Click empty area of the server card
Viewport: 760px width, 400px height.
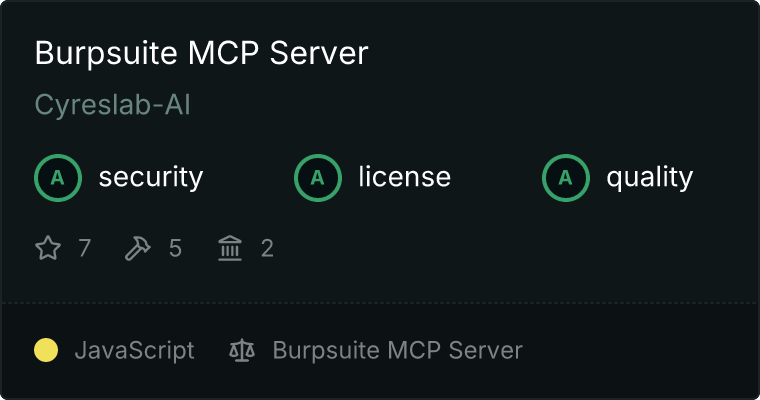pyautogui.click(x=533, y=247)
